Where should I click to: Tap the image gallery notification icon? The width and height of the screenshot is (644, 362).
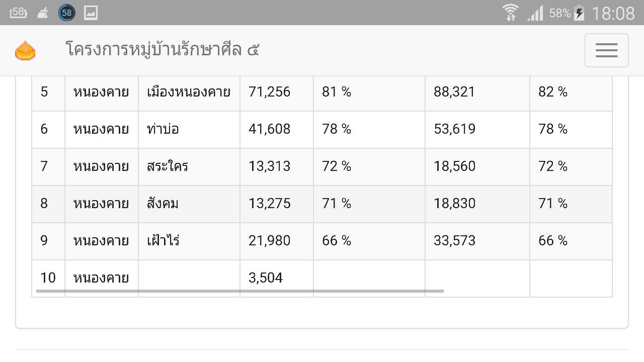click(x=91, y=13)
